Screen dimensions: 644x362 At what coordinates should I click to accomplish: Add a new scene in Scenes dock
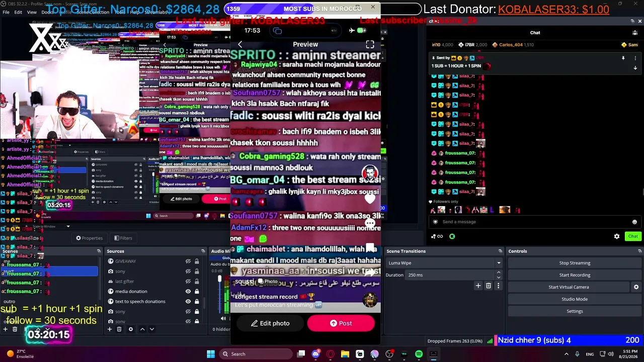[x=5, y=329]
